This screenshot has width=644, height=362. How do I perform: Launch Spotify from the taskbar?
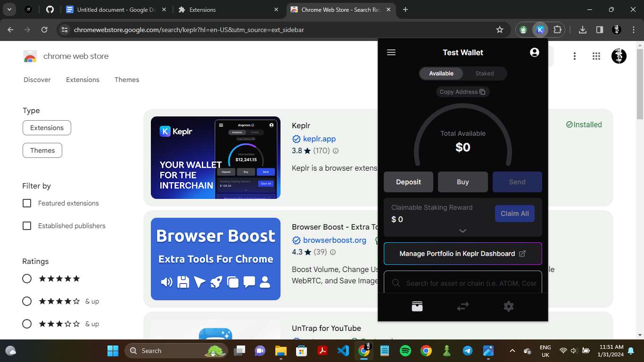[x=405, y=351]
